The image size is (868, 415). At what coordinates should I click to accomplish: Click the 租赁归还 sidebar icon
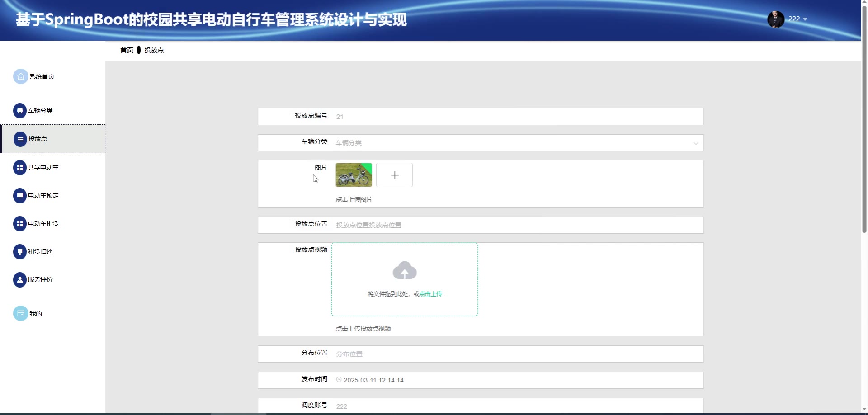[x=20, y=252]
